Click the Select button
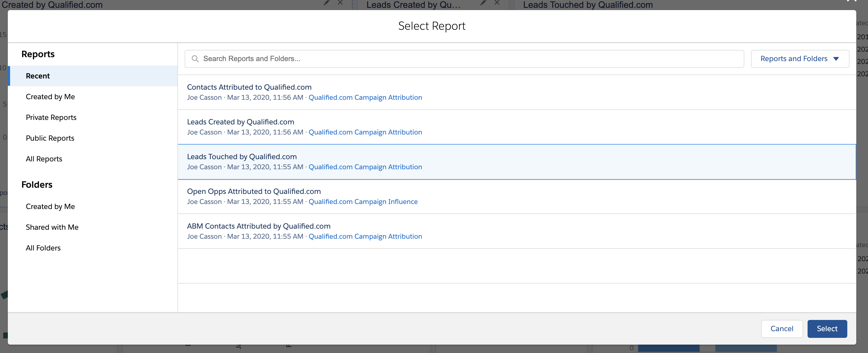This screenshot has width=868, height=353. point(827,329)
